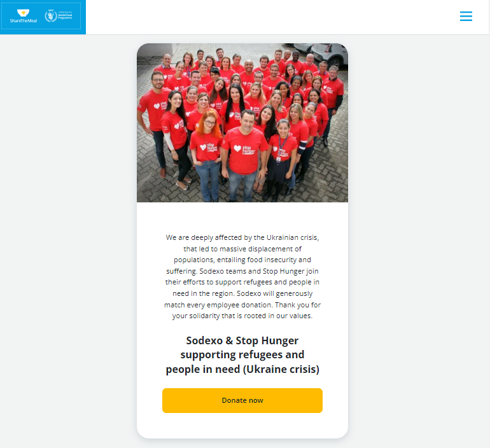Click 'stop hunger' text on front man's shirt
The width and height of the screenshot is (490, 448).
pos(248,150)
